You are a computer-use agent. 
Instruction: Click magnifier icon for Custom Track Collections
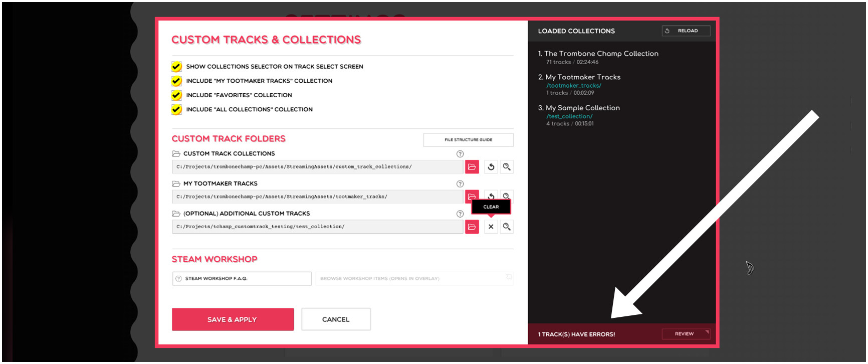point(507,167)
